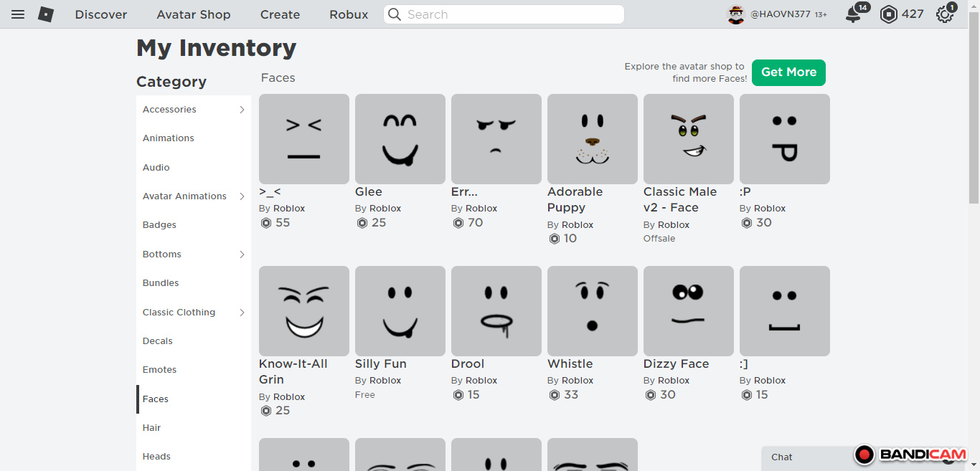
Task: Click the search magnifier icon
Action: point(394,14)
